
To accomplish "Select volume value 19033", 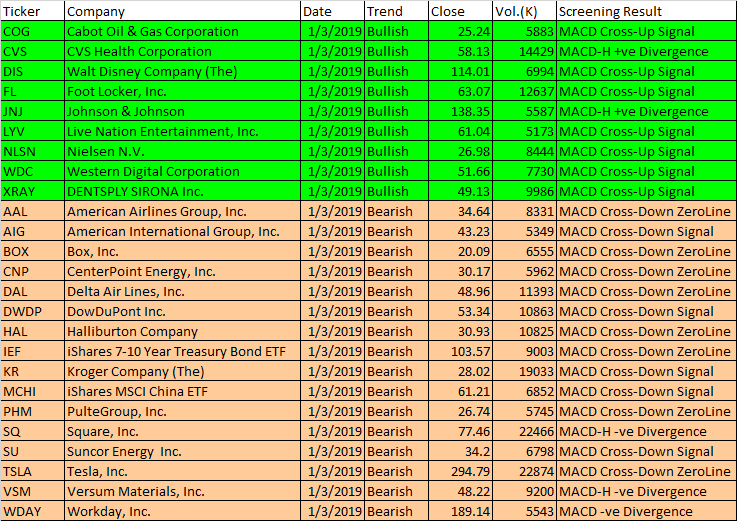I will coord(524,371).
